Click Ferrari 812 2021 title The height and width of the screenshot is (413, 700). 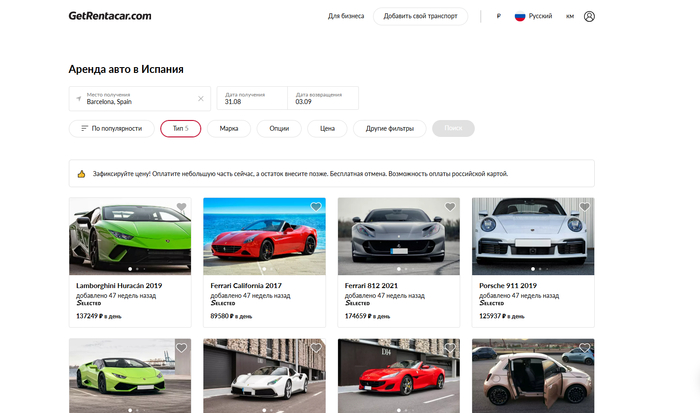pos(371,286)
